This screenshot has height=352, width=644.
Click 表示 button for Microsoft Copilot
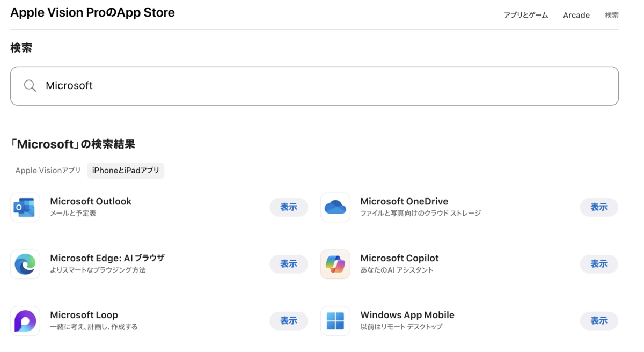(x=599, y=264)
